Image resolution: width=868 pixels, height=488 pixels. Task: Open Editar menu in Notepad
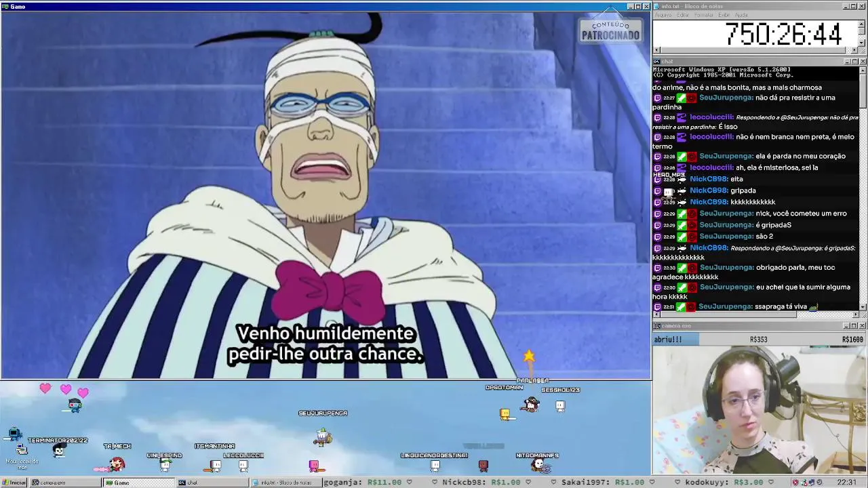click(x=683, y=15)
